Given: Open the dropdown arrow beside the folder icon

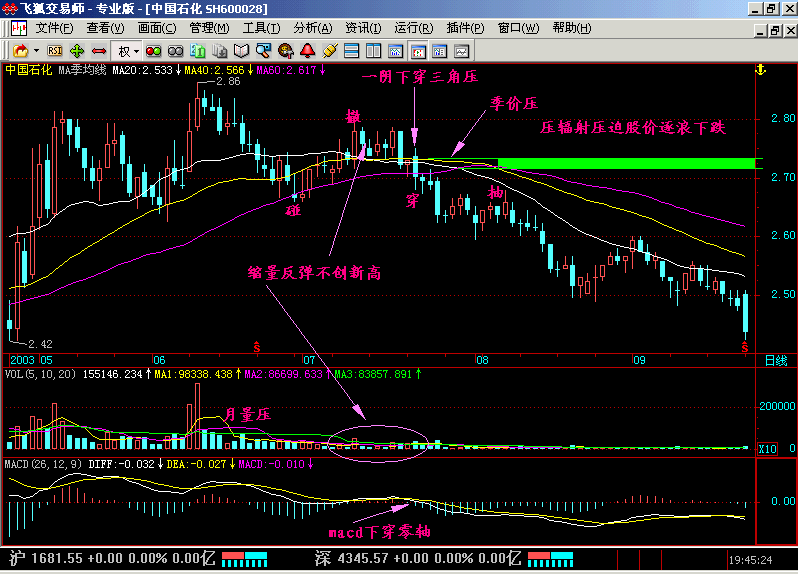Looking at the screenshot, I should click(36, 50).
